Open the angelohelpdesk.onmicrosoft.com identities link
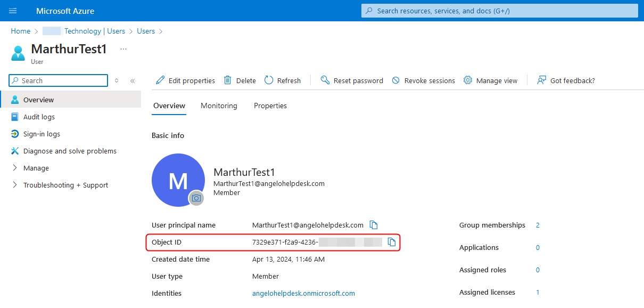 [303, 293]
